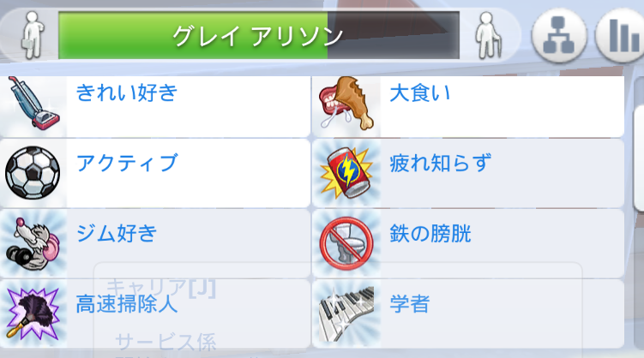The width and height of the screenshot is (644, 358).
Task: Click the gym rat dumbbell icon
Action: [x=33, y=244]
